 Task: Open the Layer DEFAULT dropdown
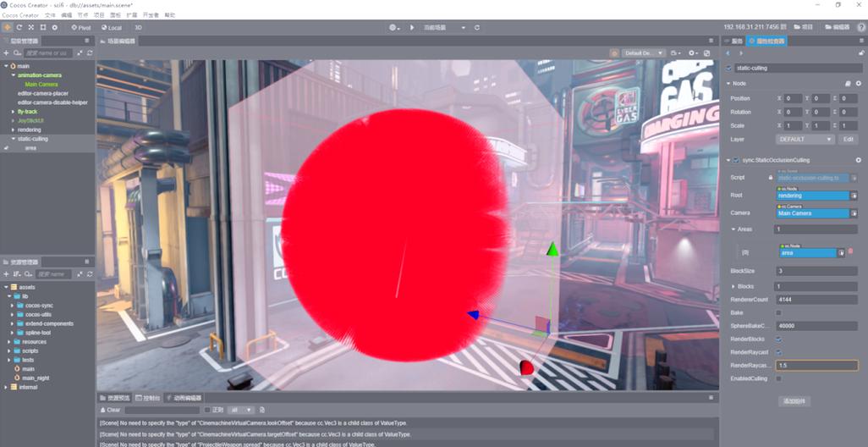tap(805, 140)
